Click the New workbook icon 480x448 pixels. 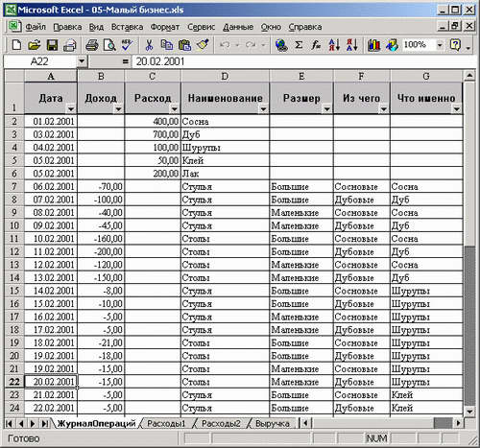(x=16, y=45)
